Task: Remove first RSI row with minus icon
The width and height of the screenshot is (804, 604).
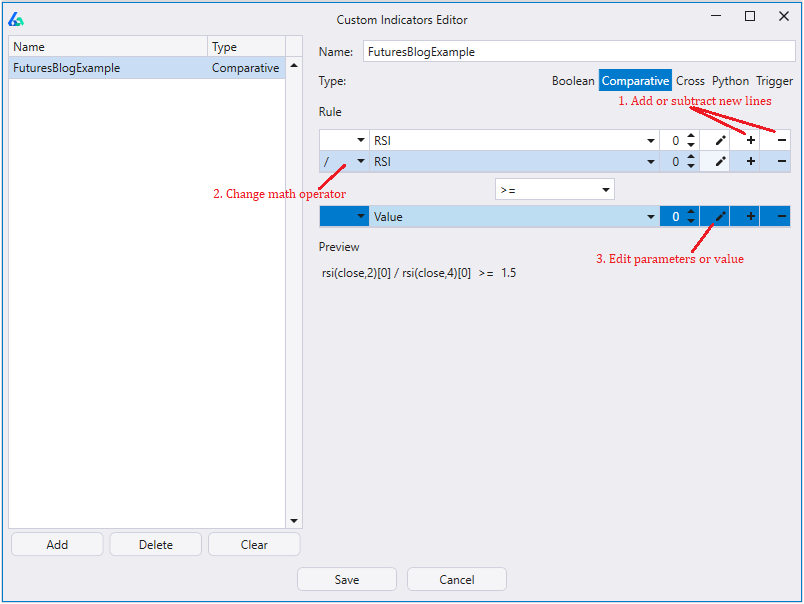Action: [782, 141]
